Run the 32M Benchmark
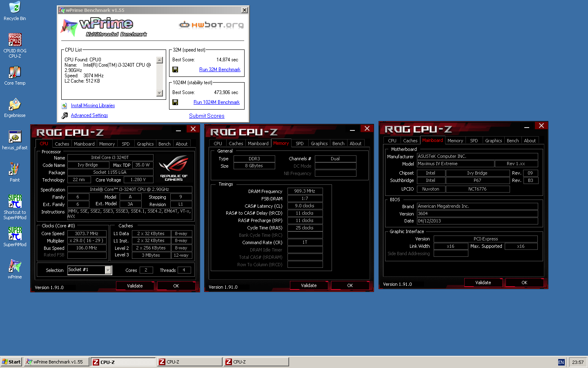This screenshot has height=368, width=588. [220, 70]
